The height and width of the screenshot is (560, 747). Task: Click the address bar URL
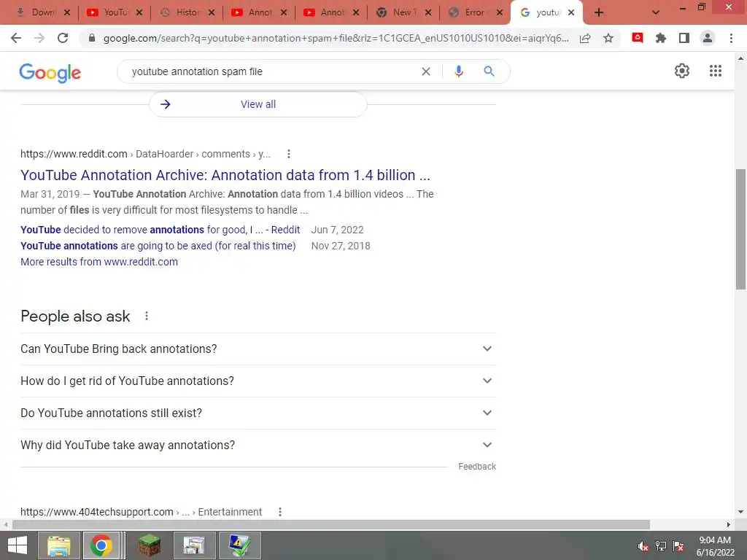click(336, 38)
